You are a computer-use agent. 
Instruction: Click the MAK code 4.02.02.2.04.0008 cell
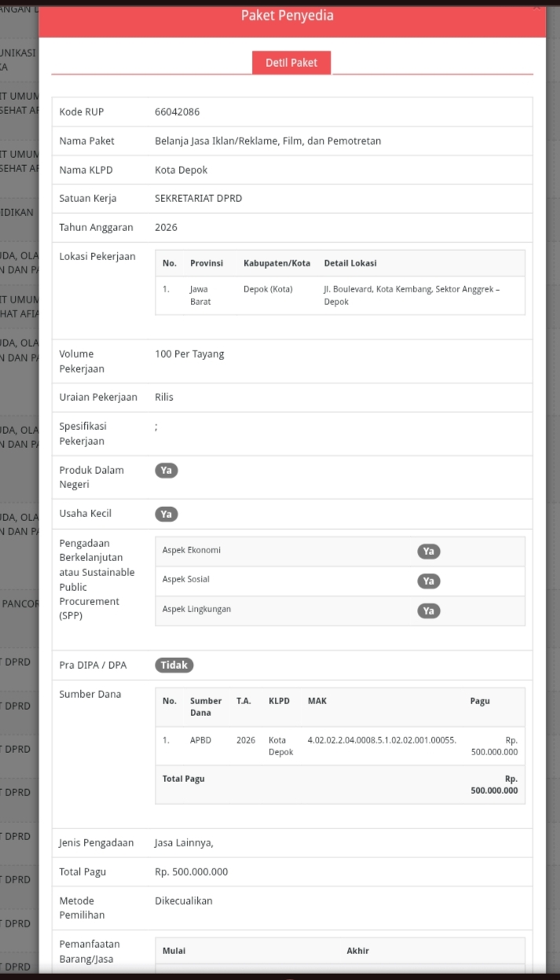point(382,740)
